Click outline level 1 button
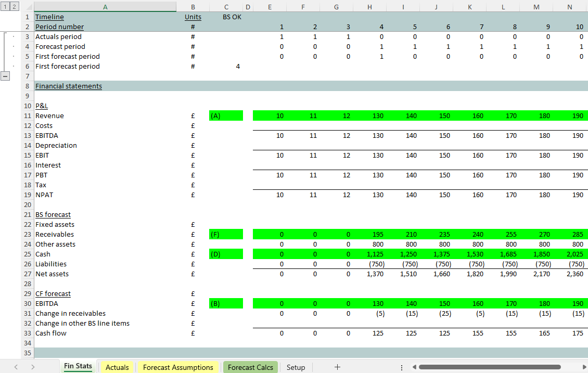 [5, 6]
